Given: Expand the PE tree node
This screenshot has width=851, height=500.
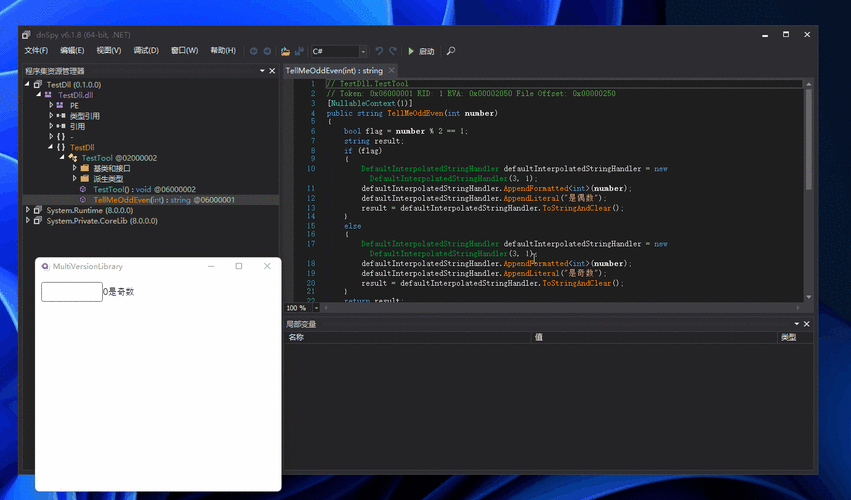Looking at the screenshot, I should pos(51,105).
